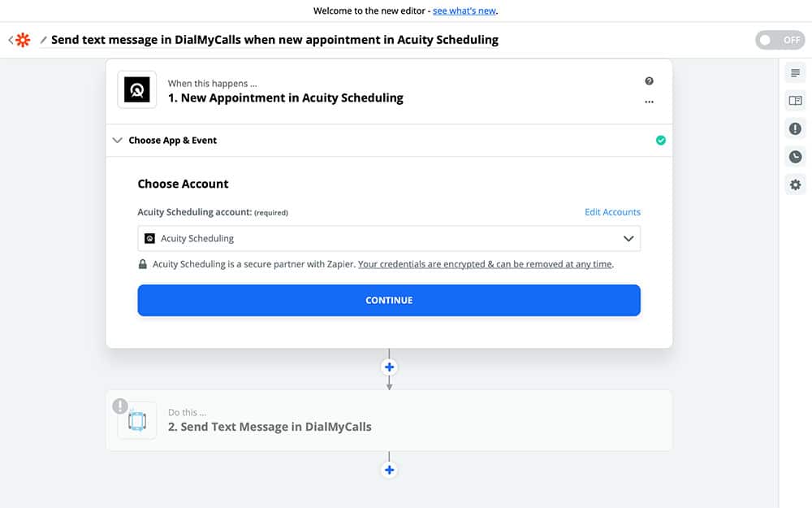Open the help question mark icon
Viewport: 812px width, 508px height.
click(649, 81)
